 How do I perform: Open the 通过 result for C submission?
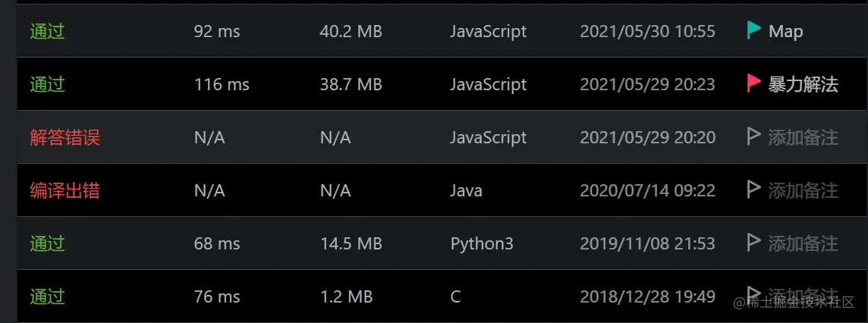coord(48,296)
